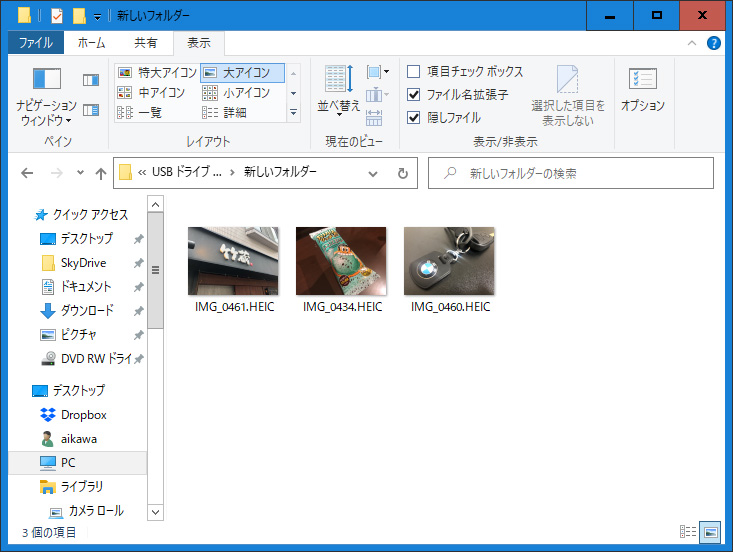Open the Group by dropdown icon

[x=378, y=72]
